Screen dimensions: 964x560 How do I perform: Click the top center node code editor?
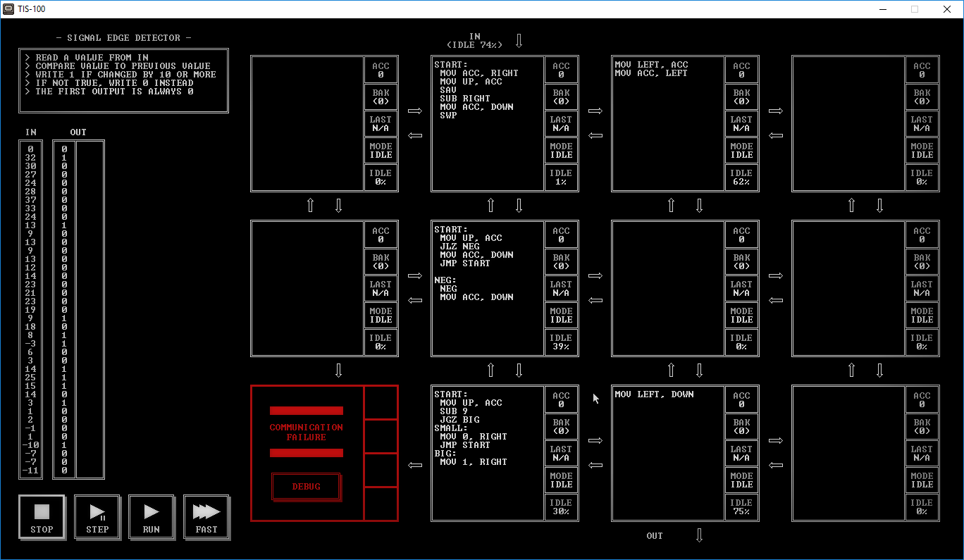488,123
